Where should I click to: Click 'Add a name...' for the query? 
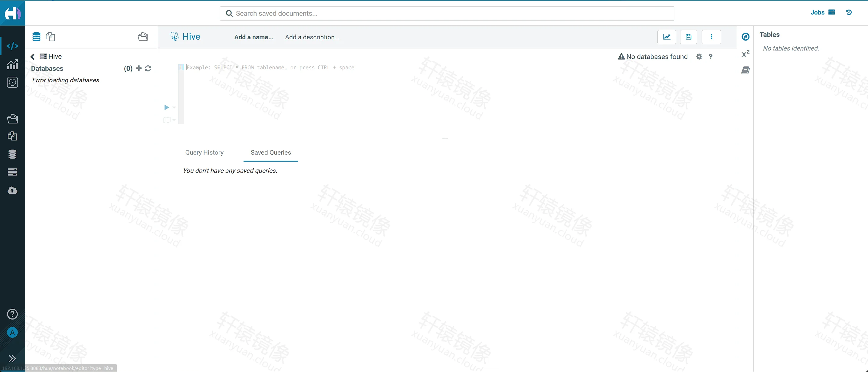coord(254,37)
